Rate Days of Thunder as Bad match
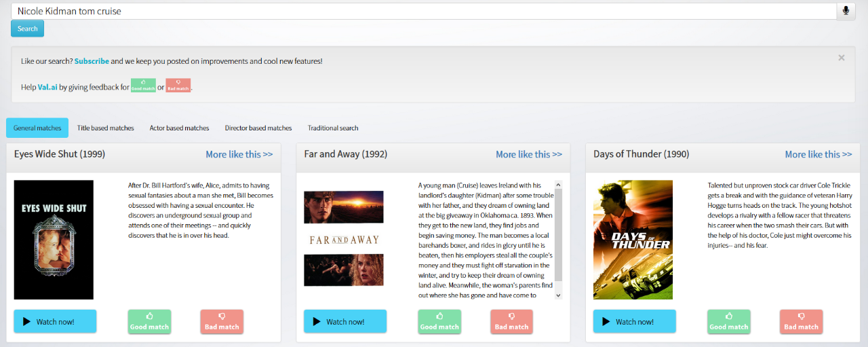Viewport: 868px width, 347px height. (x=801, y=321)
